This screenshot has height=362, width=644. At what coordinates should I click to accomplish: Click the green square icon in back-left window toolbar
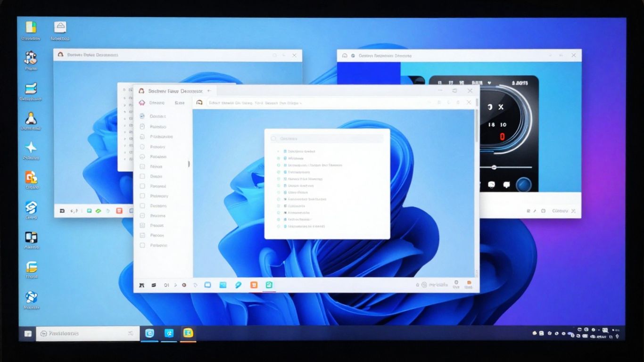pyautogui.click(x=88, y=211)
